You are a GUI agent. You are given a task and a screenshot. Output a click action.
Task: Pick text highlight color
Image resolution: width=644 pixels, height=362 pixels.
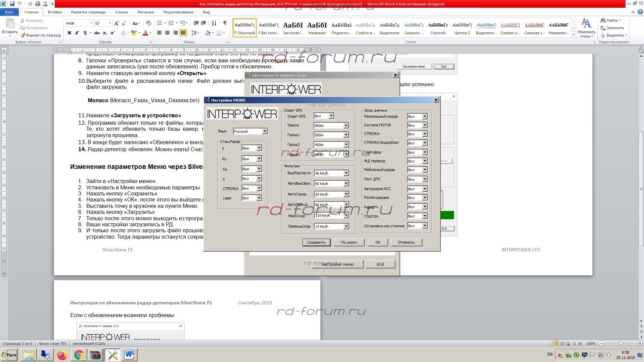coord(133,33)
